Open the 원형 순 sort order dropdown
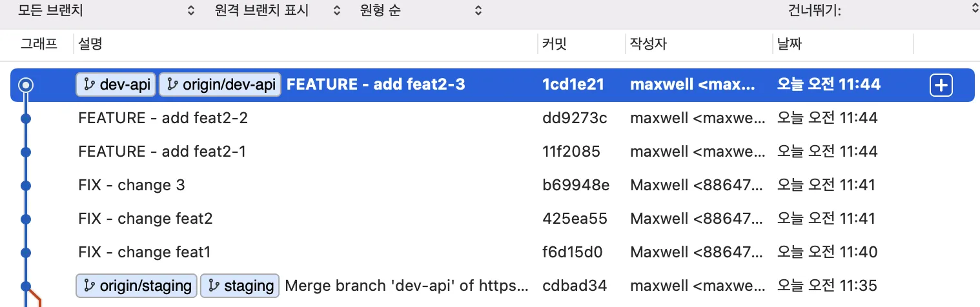Image resolution: width=980 pixels, height=307 pixels. [420, 11]
